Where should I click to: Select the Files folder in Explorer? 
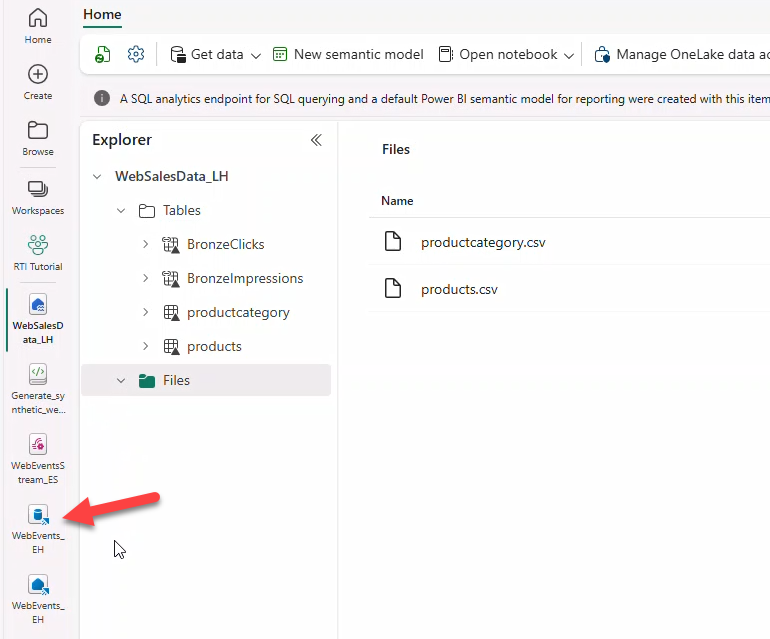pyautogui.click(x=206, y=380)
